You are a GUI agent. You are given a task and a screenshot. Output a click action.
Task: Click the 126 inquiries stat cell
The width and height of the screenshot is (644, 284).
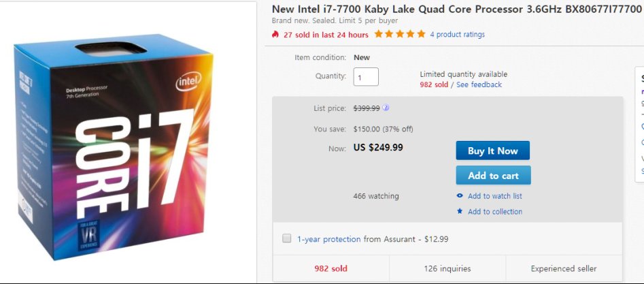pos(447,268)
